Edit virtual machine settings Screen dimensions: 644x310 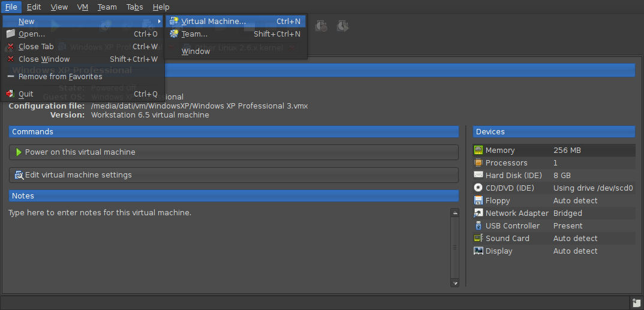click(234, 175)
